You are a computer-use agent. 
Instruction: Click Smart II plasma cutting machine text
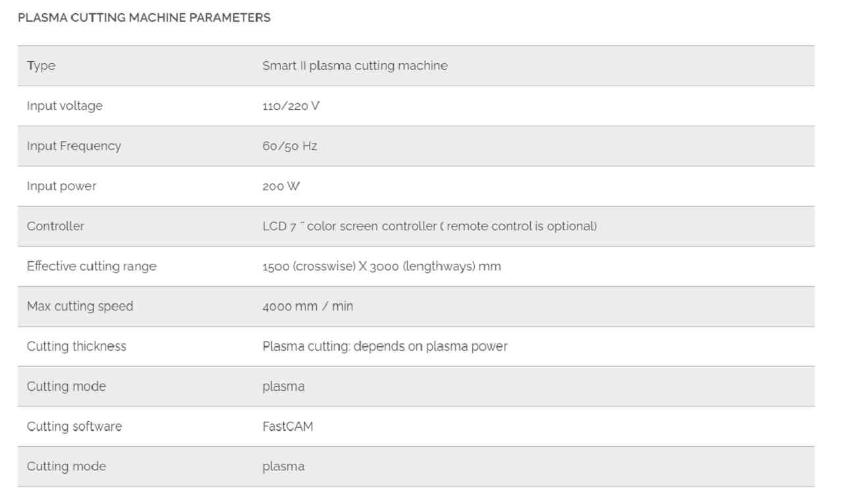(355, 66)
